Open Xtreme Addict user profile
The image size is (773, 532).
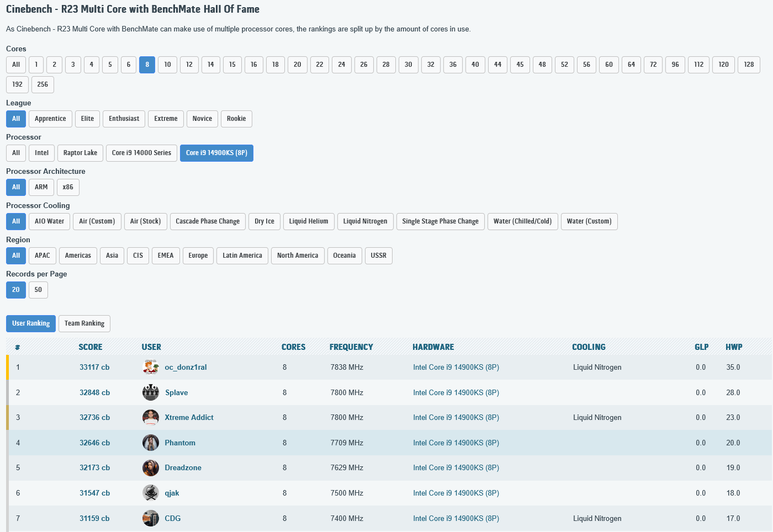click(189, 417)
